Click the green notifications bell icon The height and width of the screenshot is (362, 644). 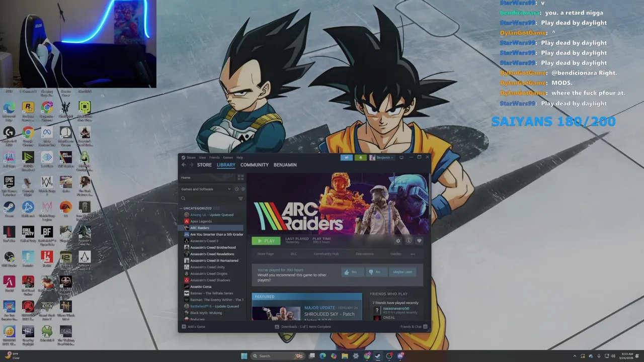360,157
